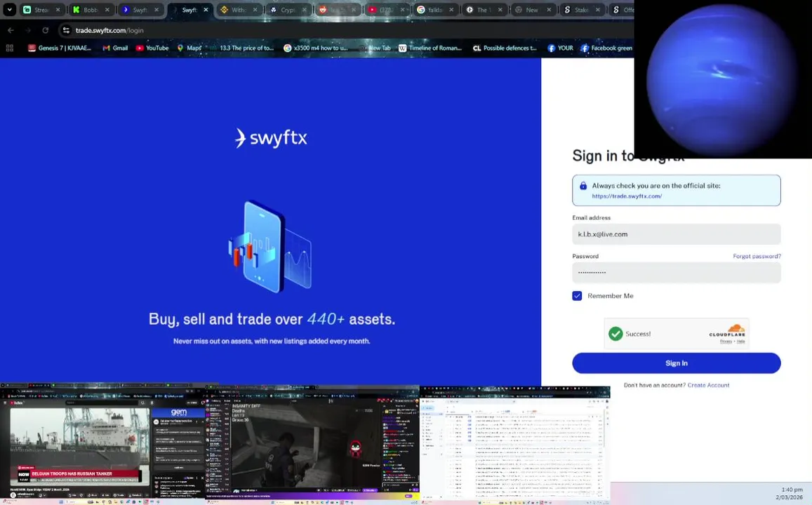Reload the Swyftx login page
The width and height of the screenshot is (812, 505).
46,31
